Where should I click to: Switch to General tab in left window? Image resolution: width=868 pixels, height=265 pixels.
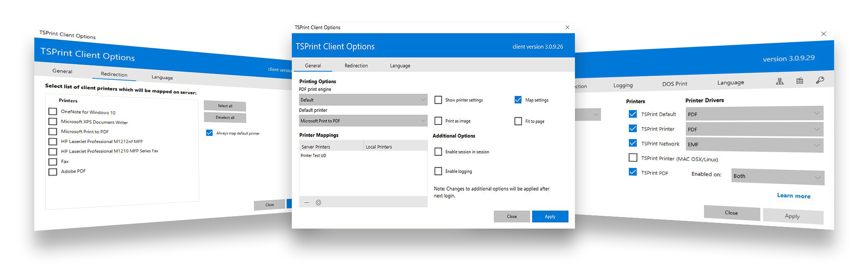[x=62, y=71]
